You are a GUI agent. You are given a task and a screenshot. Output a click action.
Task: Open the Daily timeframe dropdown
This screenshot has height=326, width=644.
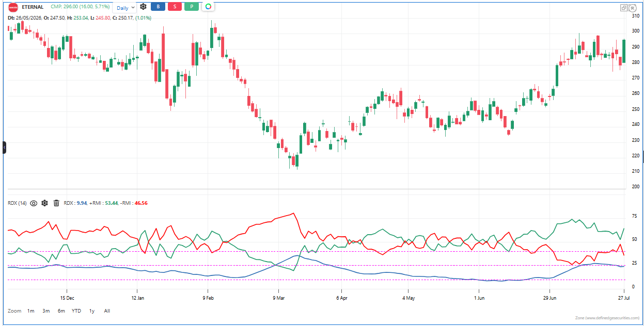point(125,8)
